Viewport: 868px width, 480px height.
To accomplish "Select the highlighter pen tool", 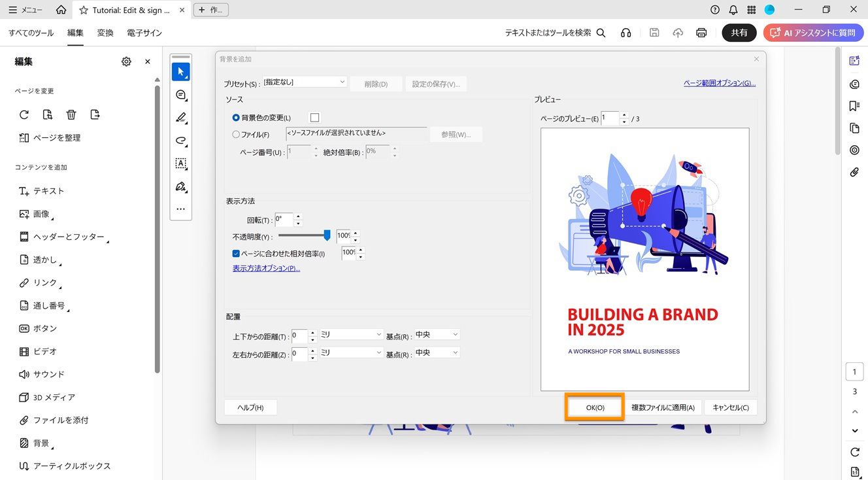I will [x=181, y=118].
